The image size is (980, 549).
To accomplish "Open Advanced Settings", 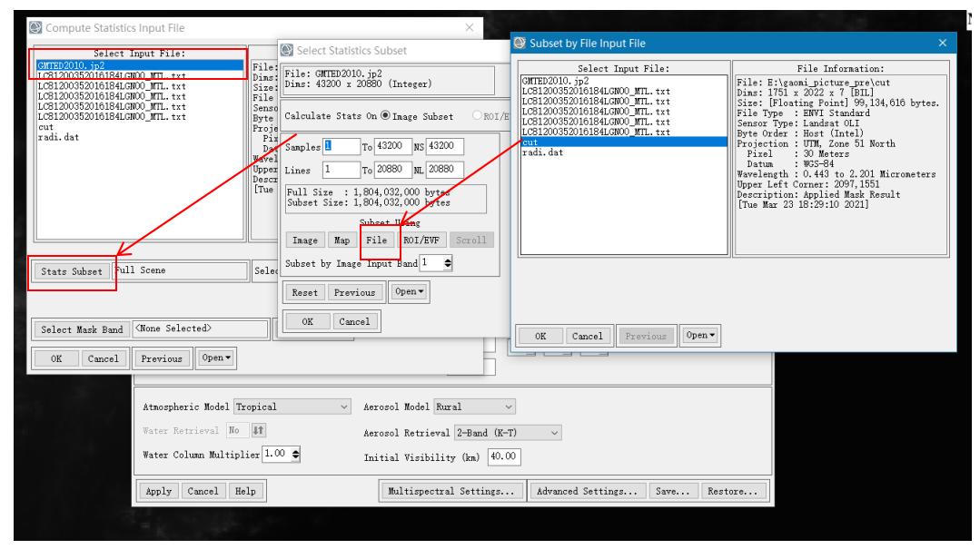I will 587,491.
